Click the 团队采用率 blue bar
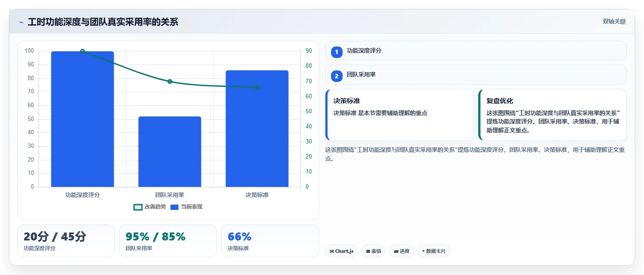Viewport: 644px width, 275px height. 170,151
